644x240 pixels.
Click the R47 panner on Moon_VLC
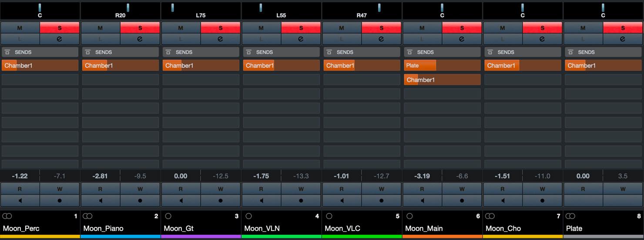point(362,10)
